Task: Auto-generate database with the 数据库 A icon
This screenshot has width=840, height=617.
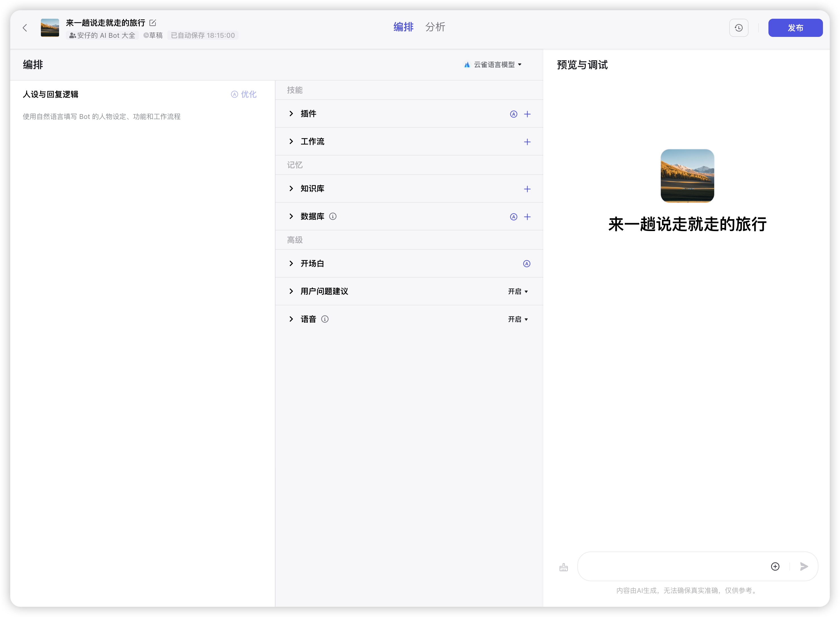Action: click(x=513, y=217)
